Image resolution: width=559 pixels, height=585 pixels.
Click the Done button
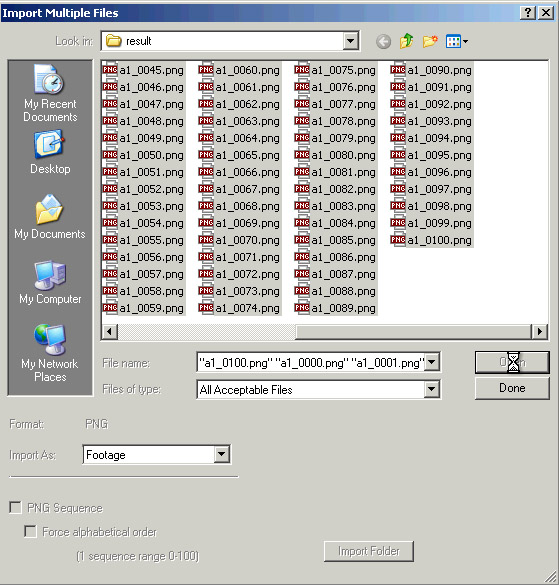pyautogui.click(x=512, y=388)
